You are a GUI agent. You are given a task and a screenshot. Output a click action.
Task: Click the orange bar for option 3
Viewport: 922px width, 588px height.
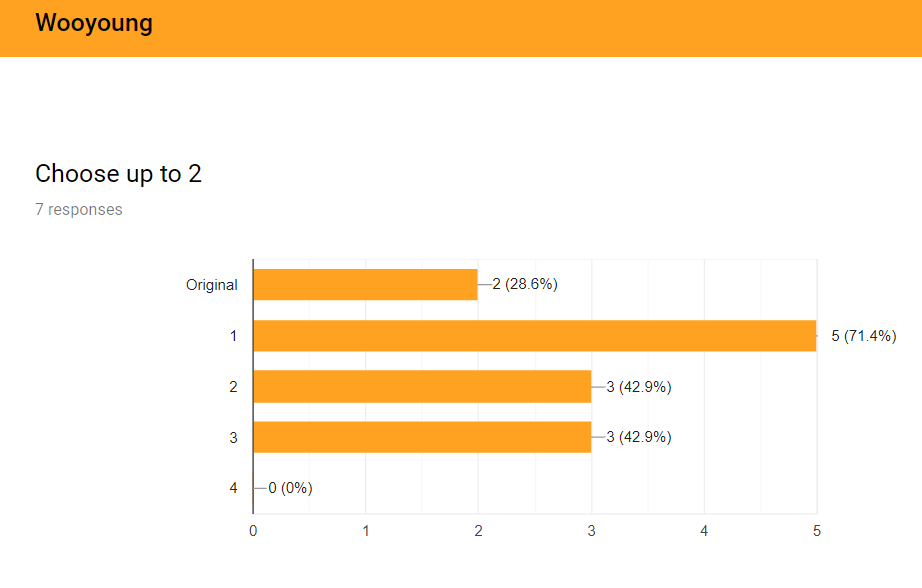[x=422, y=437]
